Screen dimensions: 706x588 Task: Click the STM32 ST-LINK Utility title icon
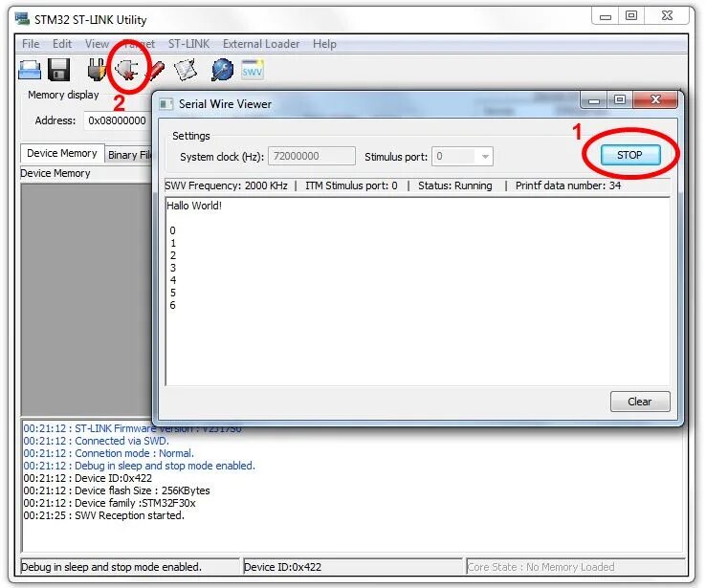22,19
